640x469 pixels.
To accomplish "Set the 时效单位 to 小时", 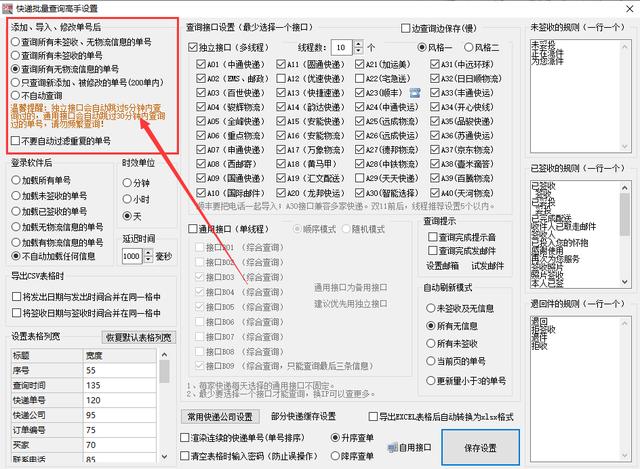I will (127, 198).
